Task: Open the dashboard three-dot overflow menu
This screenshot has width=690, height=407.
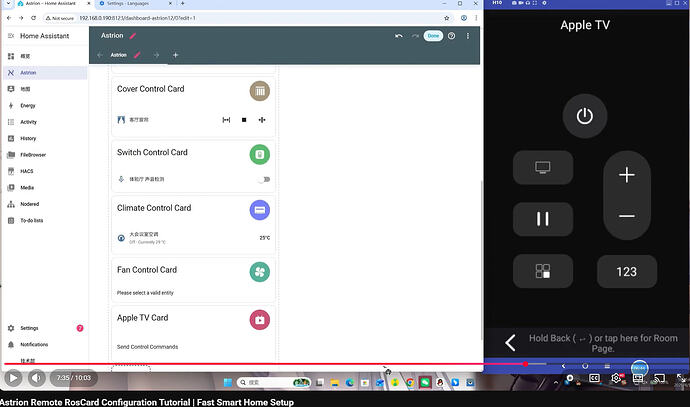Action: (468, 36)
